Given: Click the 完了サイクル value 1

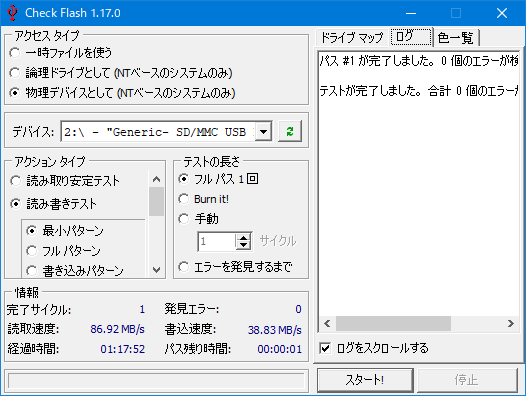Looking at the screenshot, I should point(142,309).
